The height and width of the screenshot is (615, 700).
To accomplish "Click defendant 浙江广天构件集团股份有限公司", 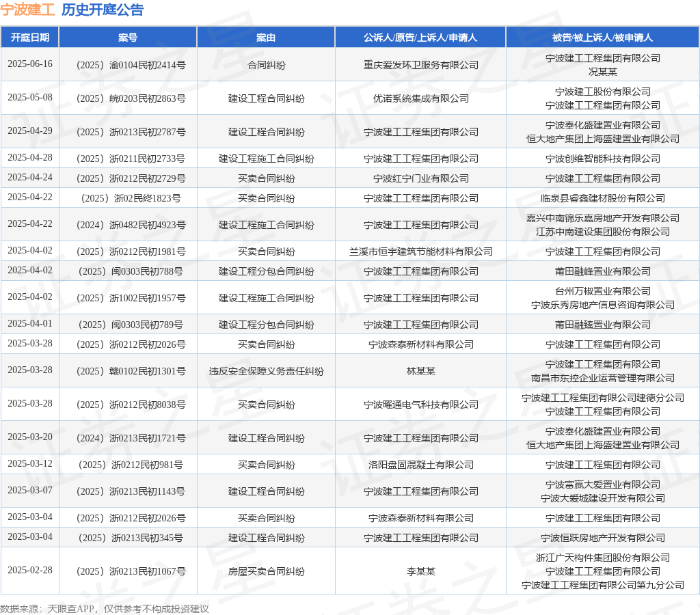I will click(x=603, y=558).
